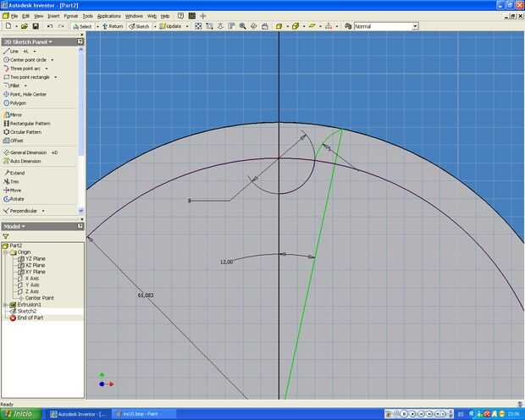525x420 pixels.
Task: Click the Open file icon
Action: [25, 26]
